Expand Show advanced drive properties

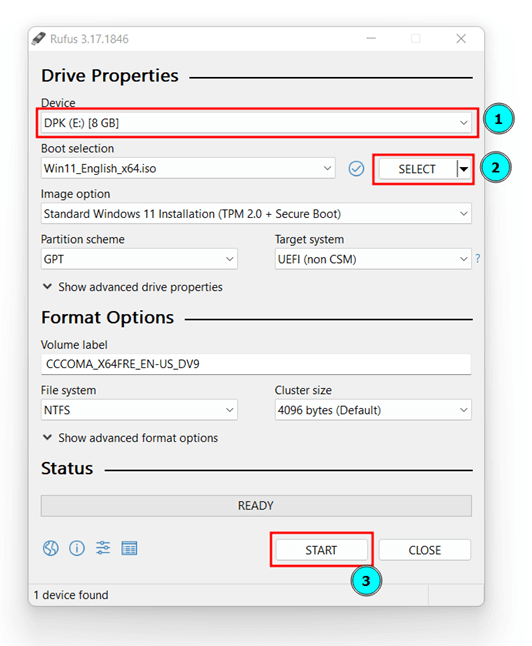[133, 287]
